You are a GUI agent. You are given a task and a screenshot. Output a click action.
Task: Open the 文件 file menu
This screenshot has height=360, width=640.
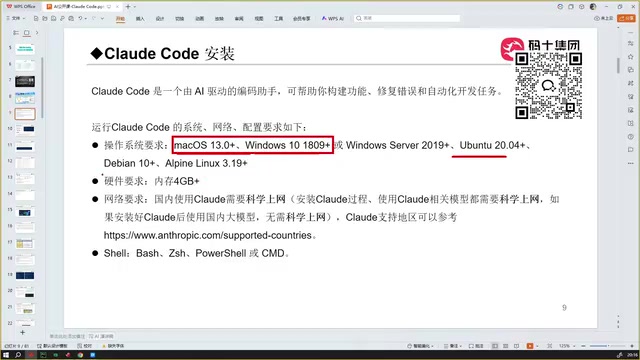[16, 18]
